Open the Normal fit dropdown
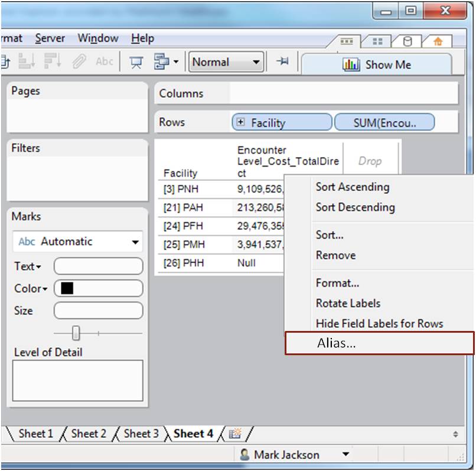This screenshot has height=471, width=476. pyautogui.click(x=226, y=61)
